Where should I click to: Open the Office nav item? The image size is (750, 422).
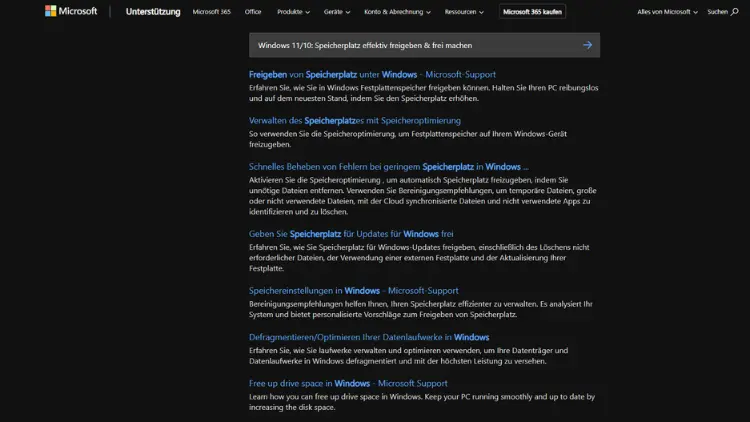[x=253, y=11]
